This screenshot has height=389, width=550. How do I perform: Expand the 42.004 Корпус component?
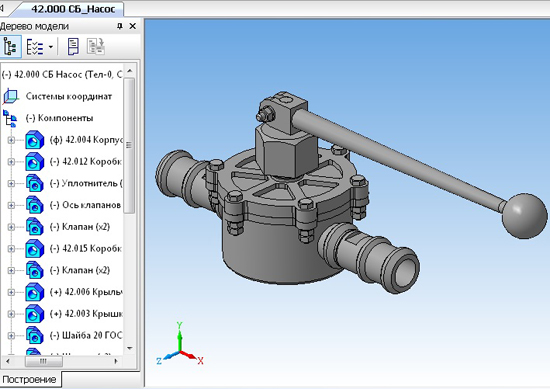pos(11,140)
